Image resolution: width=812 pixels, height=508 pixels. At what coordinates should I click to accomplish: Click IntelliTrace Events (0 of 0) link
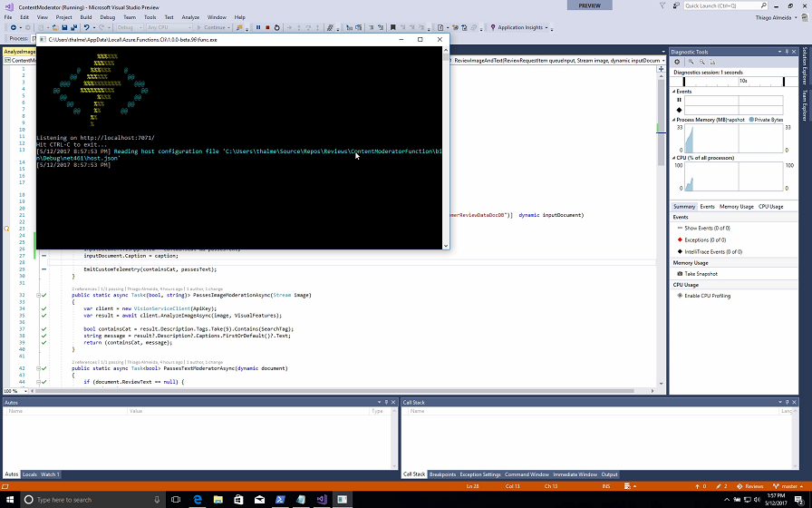click(713, 252)
